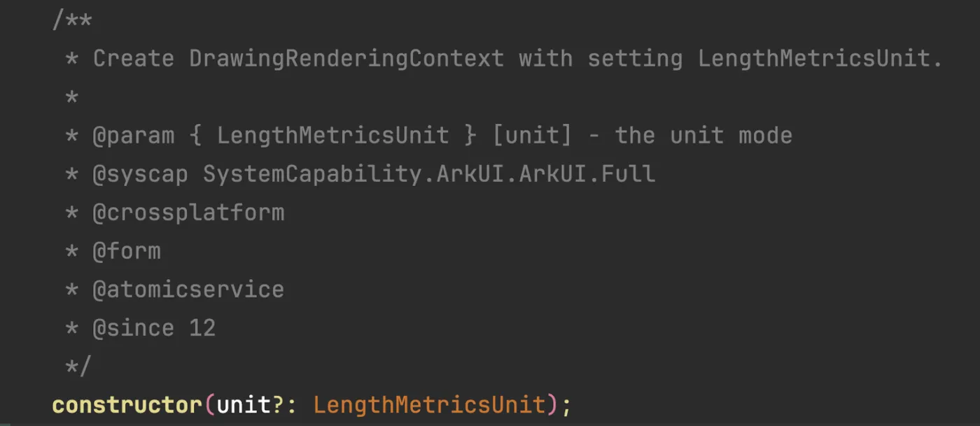
Task: Click the @atomicservice annotation
Action: tap(188, 290)
